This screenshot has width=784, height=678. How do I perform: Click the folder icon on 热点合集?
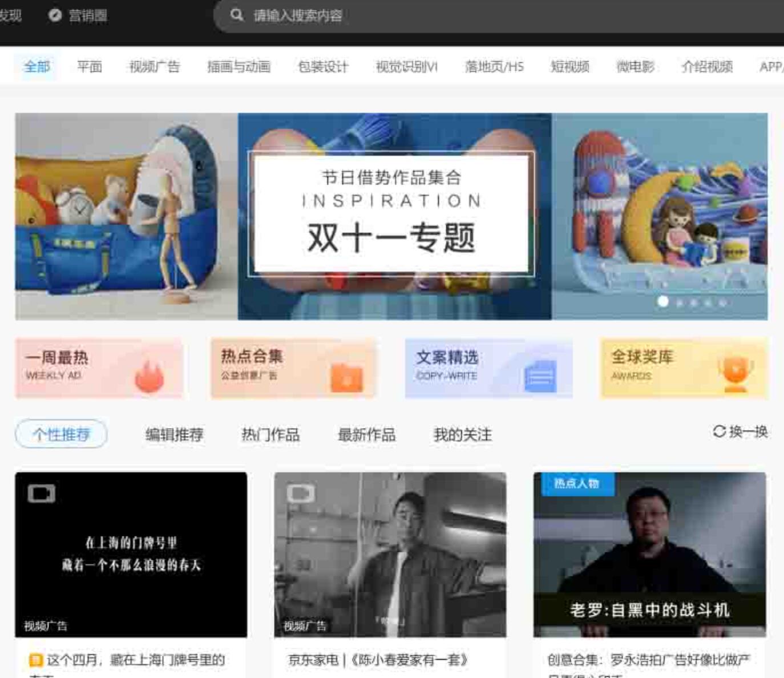[x=346, y=377]
